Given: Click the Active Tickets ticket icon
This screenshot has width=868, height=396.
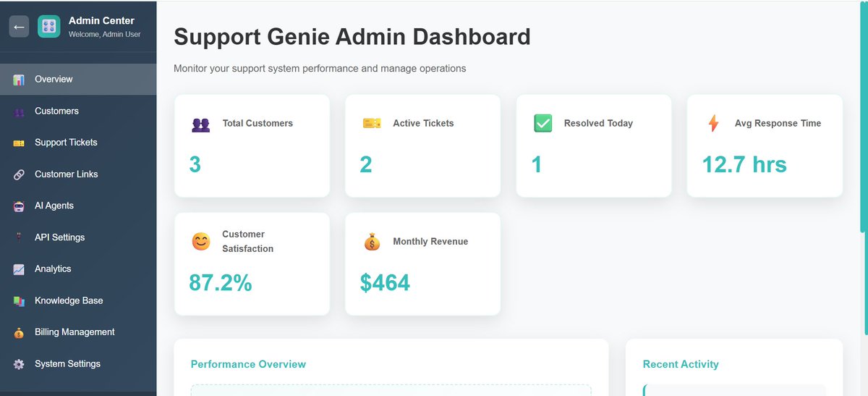Looking at the screenshot, I should click(371, 124).
